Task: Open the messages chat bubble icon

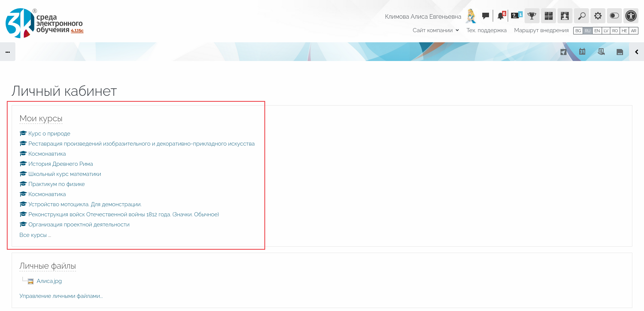Action: pyautogui.click(x=485, y=16)
